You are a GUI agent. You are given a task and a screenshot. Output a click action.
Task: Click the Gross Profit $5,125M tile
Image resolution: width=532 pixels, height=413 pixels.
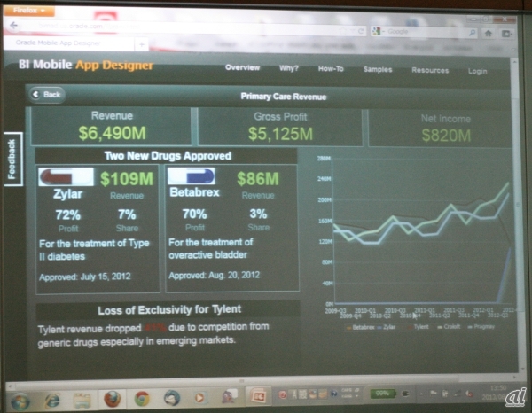click(280, 127)
